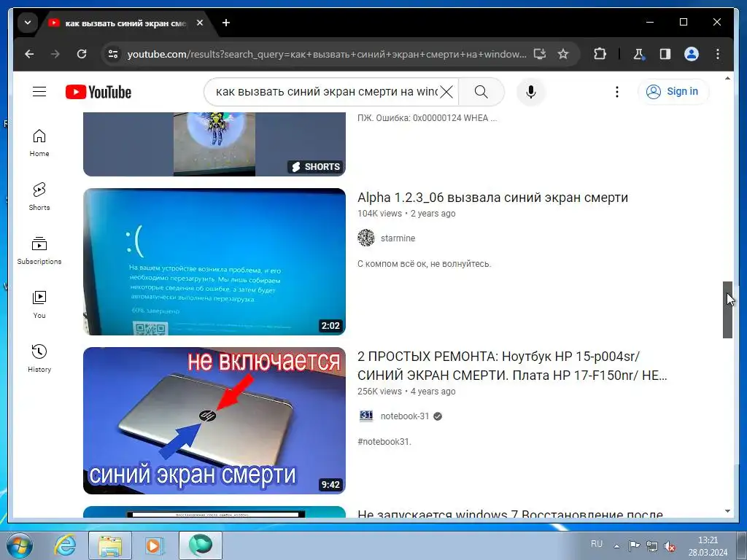Open the Windows Start menu
Image resolution: width=747 pixels, height=560 pixels.
[x=20, y=545]
